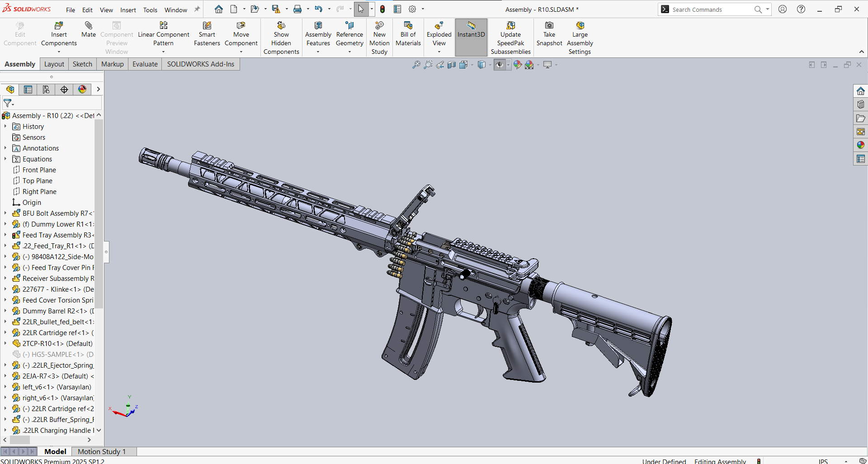This screenshot has width=868, height=464.
Task: Launch Smart Fasteners
Action: [x=207, y=34]
